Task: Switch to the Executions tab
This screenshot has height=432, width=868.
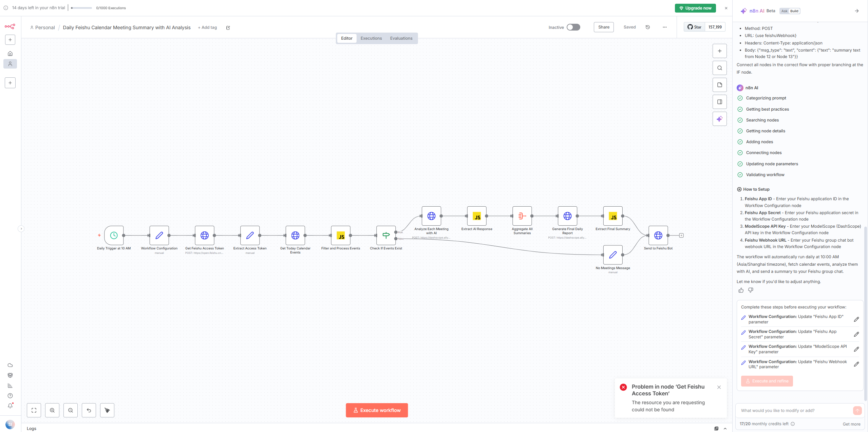Action: coord(371,38)
